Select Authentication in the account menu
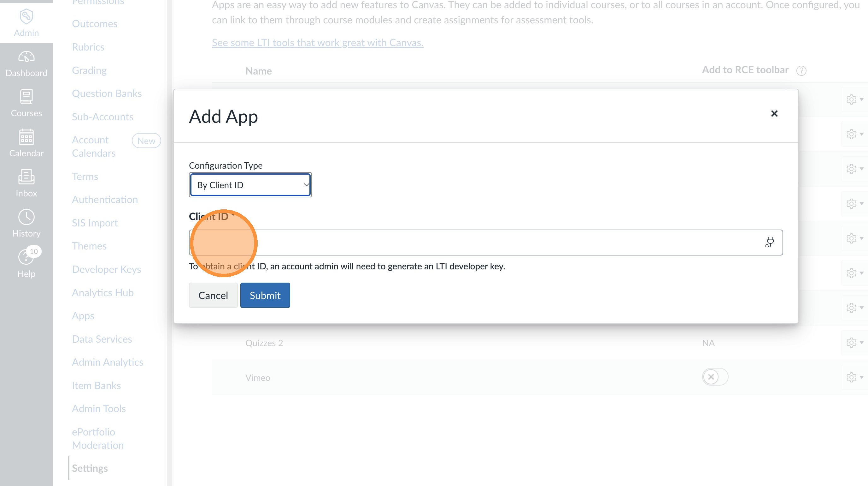Screen dimensions: 868x486 (x=104, y=199)
